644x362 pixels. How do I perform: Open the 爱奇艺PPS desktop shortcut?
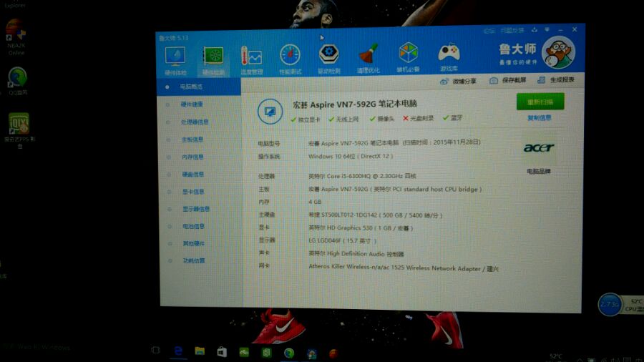coord(19,130)
